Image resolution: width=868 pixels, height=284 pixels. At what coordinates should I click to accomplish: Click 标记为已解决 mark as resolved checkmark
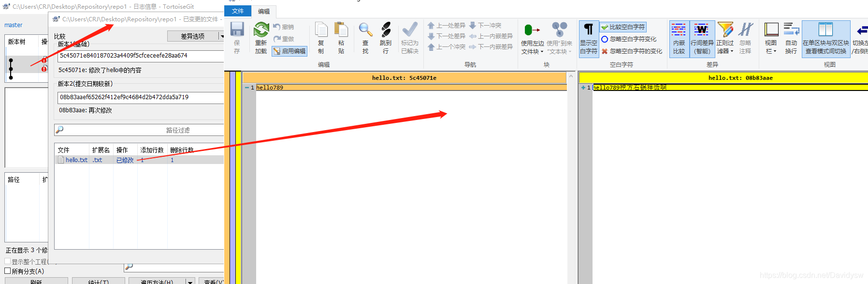click(x=410, y=30)
